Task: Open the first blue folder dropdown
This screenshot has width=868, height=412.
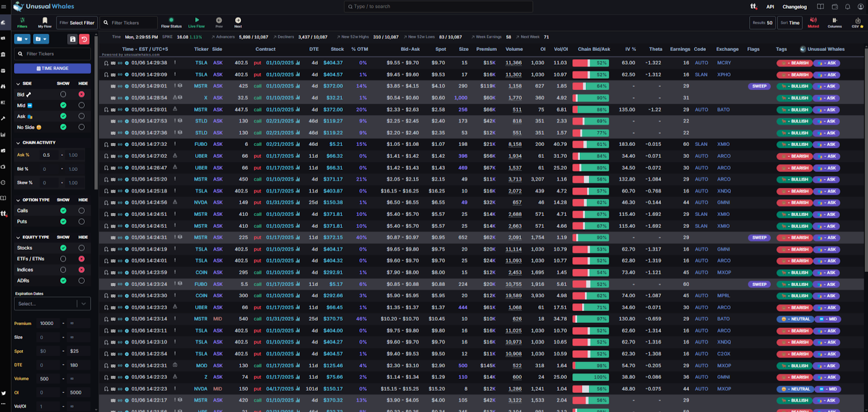Action: coord(22,39)
